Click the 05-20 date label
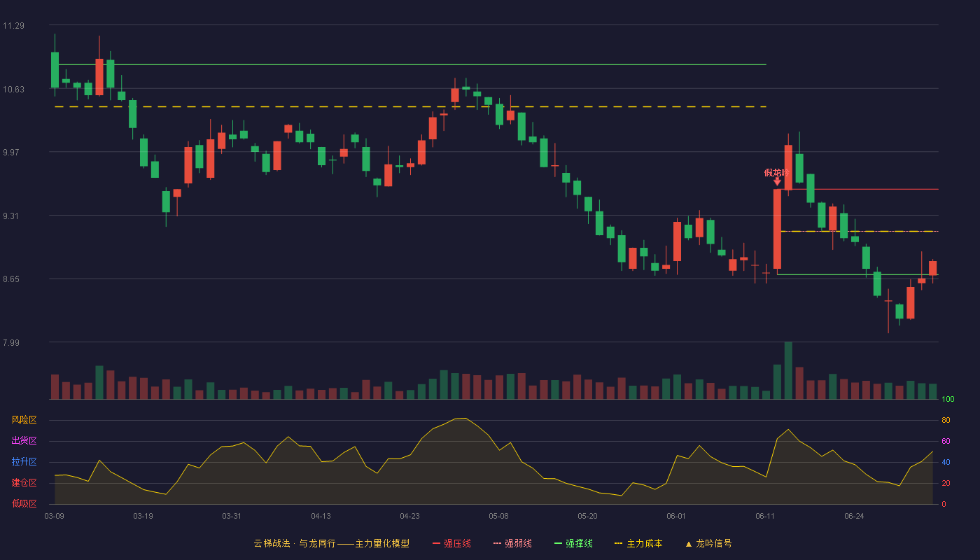The image size is (980, 560). point(587,516)
